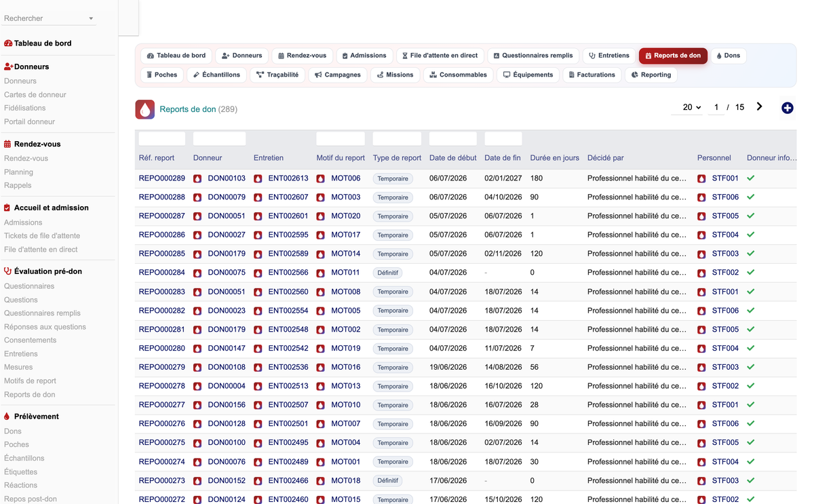The image size is (814, 504).
Task: Click motif icon beside MOT006
Action: pos(321,178)
